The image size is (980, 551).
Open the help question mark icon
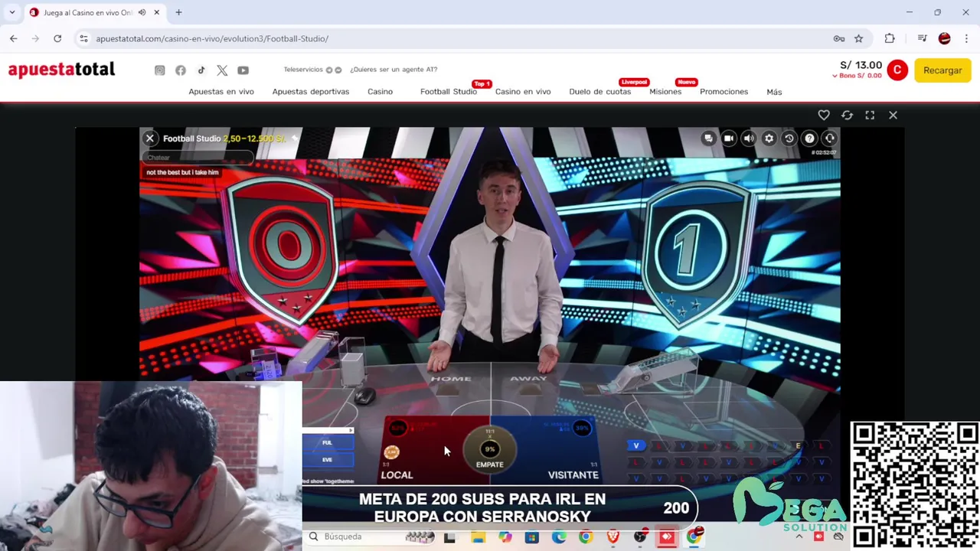809,139
